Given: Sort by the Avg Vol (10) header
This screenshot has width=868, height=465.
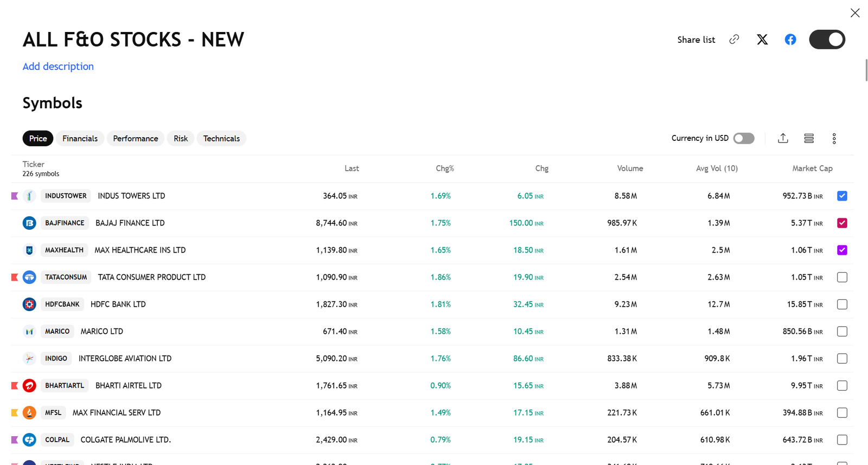Looking at the screenshot, I should (x=717, y=169).
